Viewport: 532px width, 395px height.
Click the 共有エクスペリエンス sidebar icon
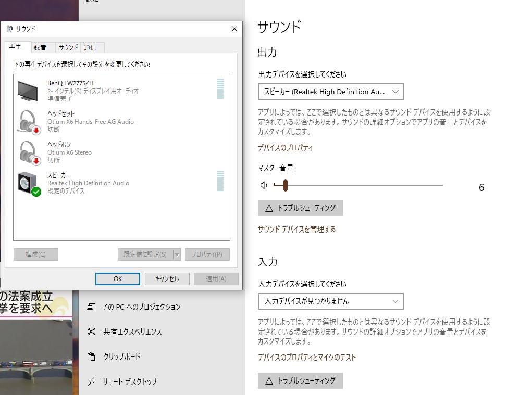[91, 332]
